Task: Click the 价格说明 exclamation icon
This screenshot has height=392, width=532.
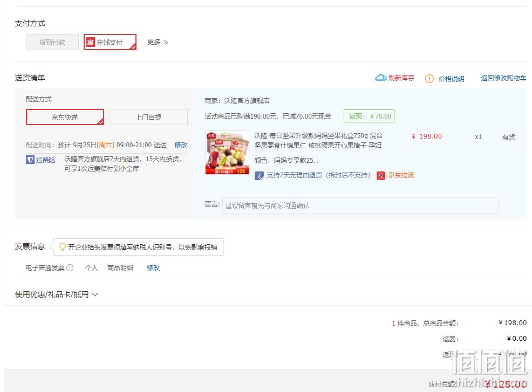Action: coord(429,79)
